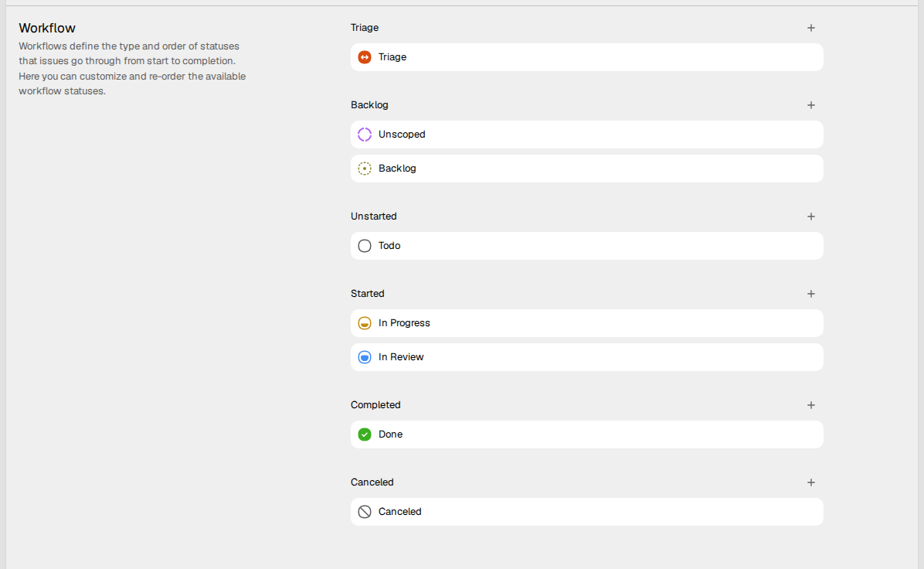Click the yellow In Progress status icon
Screen dimensions: 924x569
[365, 323]
